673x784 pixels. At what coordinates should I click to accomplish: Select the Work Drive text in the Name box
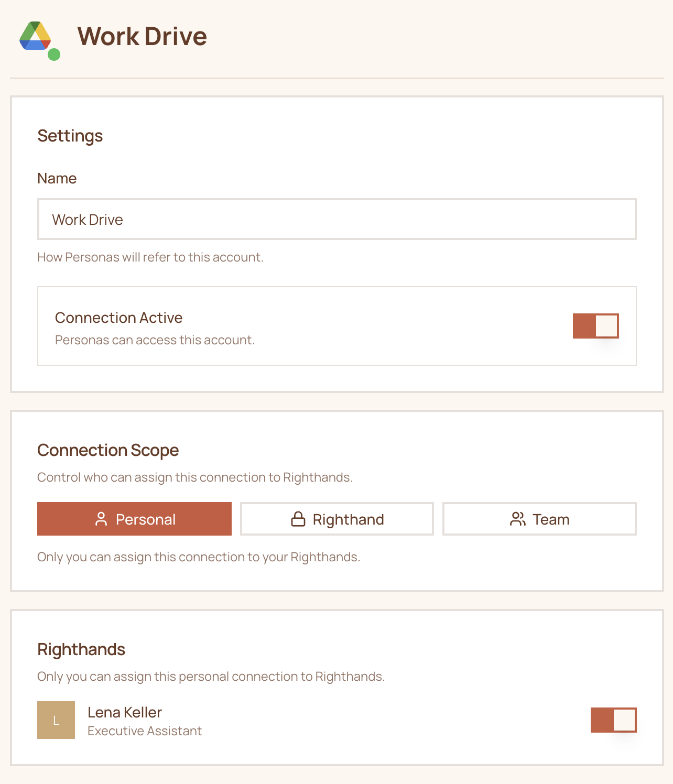(87, 219)
